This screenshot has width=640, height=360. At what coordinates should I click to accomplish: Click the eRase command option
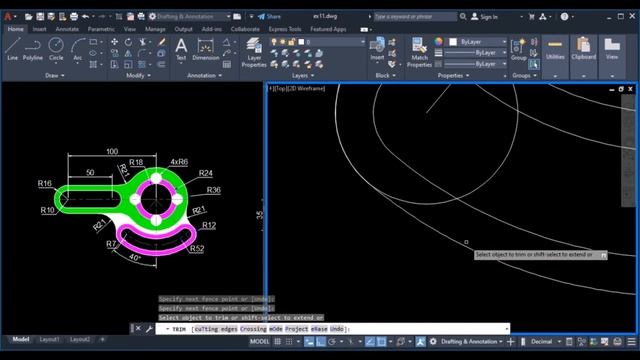[x=319, y=329]
